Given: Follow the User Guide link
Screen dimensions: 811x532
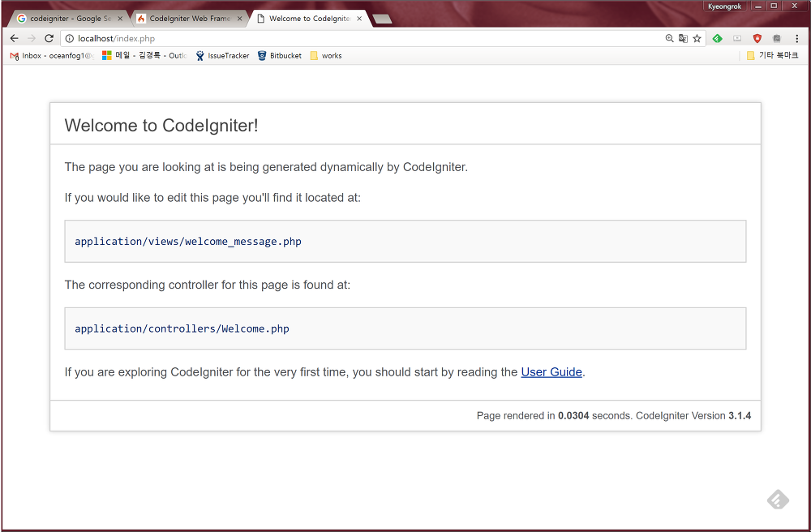Looking at the screenshot, I should pyautogui.click(x=551, y=372).
